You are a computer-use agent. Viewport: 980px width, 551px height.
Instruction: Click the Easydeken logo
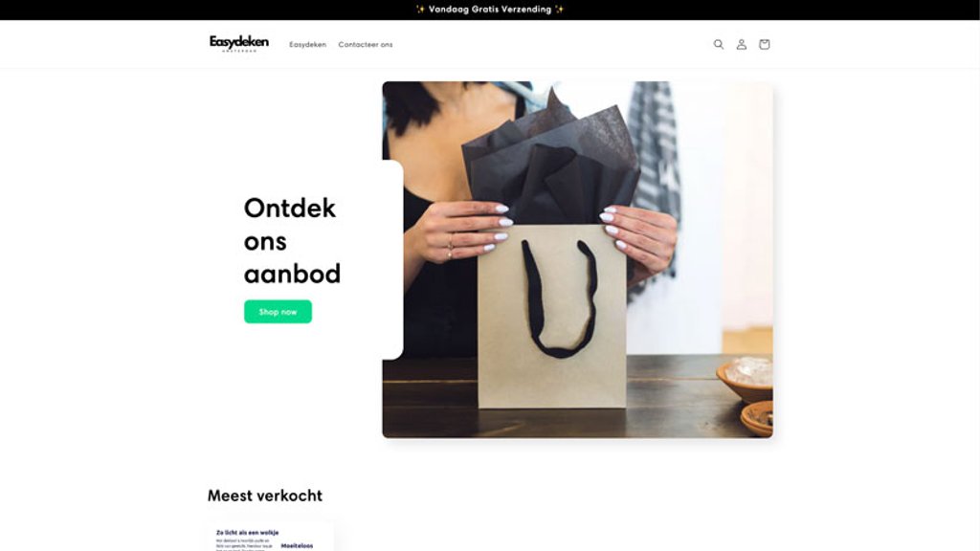click(x=238, y=44)
